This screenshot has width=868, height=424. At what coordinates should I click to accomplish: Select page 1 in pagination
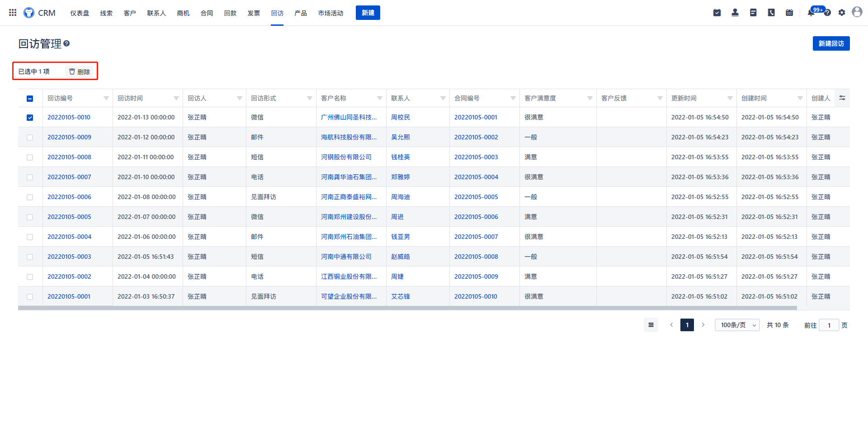(x=687, y=325)
